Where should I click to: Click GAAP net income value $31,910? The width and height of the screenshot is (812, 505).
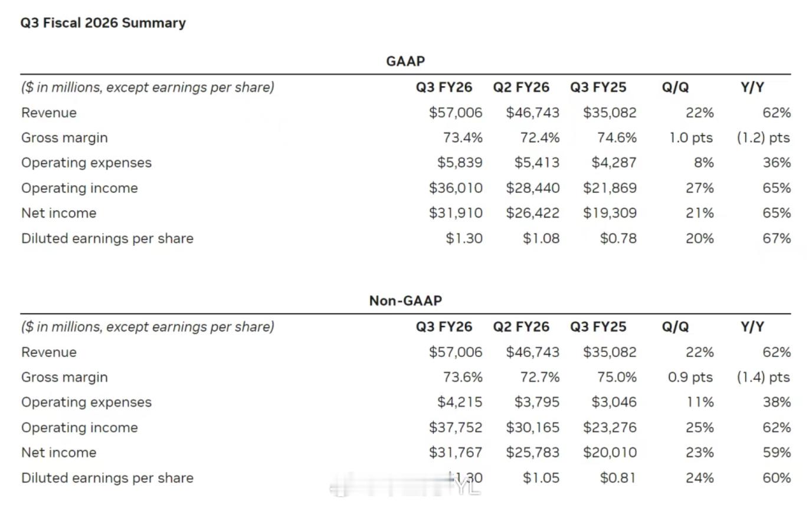coord(456,213)
